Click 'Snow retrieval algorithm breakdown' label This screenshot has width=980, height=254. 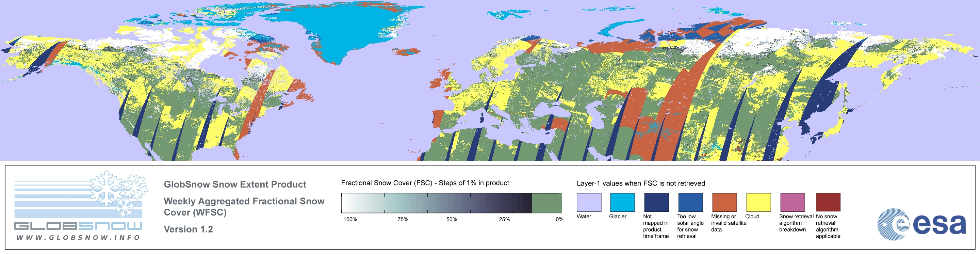point(796,223)
